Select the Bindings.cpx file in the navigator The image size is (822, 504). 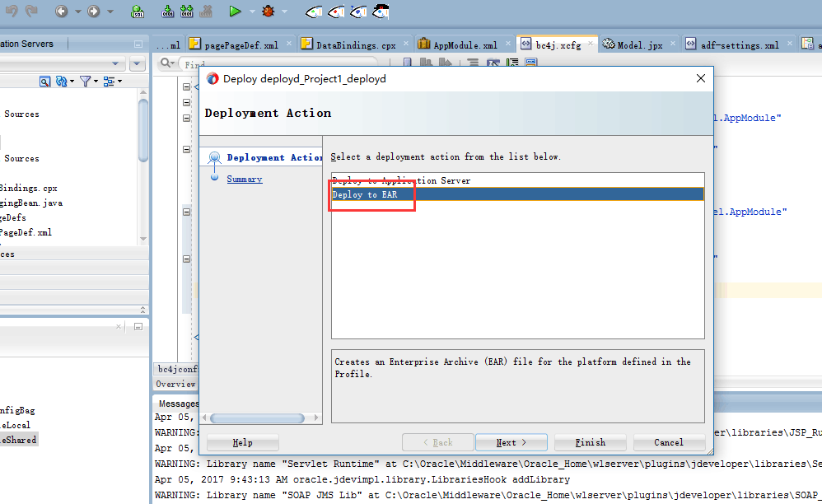pos(28,188)
